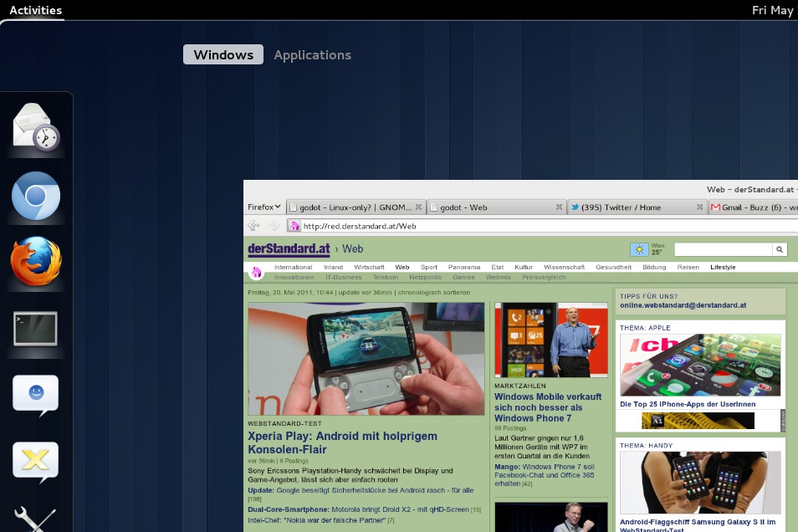The image size is (798, 532).
Task: Open the Evolution mail and calendar dock icon
Action: [x=36, y=127]
